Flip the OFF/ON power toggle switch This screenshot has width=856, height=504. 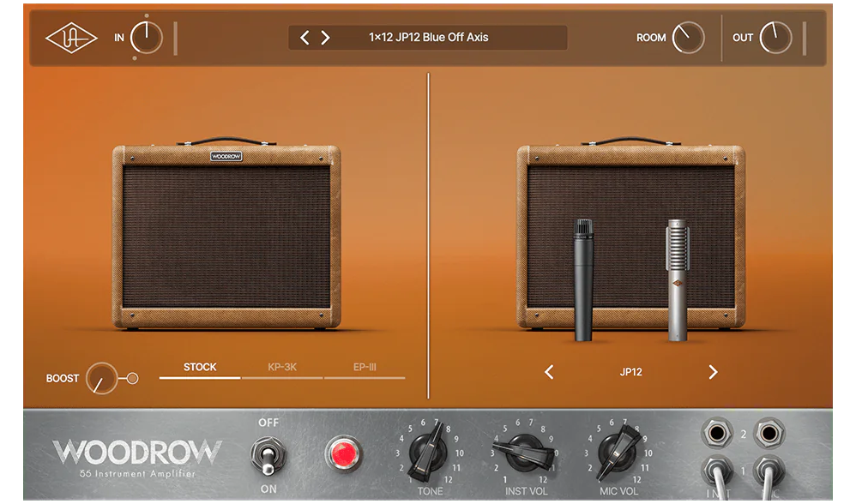pyautogui.click(x=268, y=455)
